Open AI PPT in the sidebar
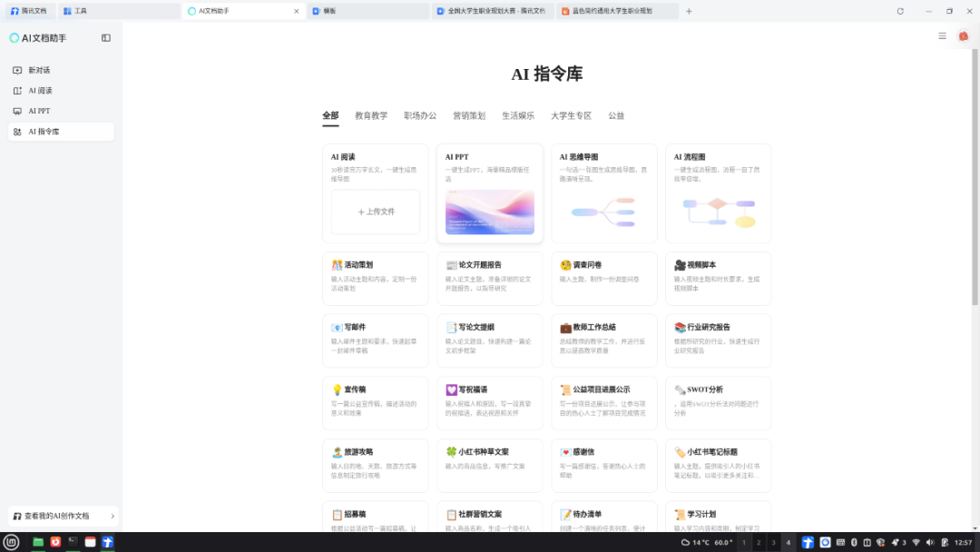Viewport: 980px width, 552px height. [62, 112]
